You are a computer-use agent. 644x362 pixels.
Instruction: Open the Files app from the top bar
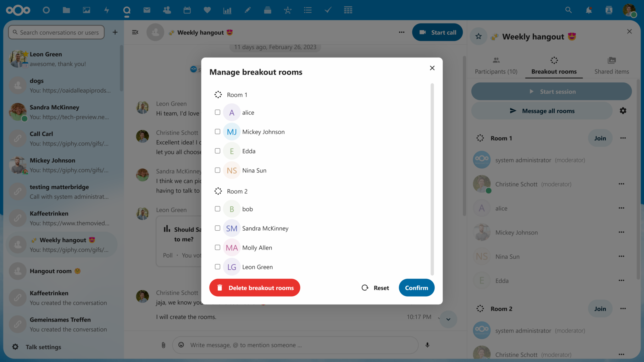point(66,10)
